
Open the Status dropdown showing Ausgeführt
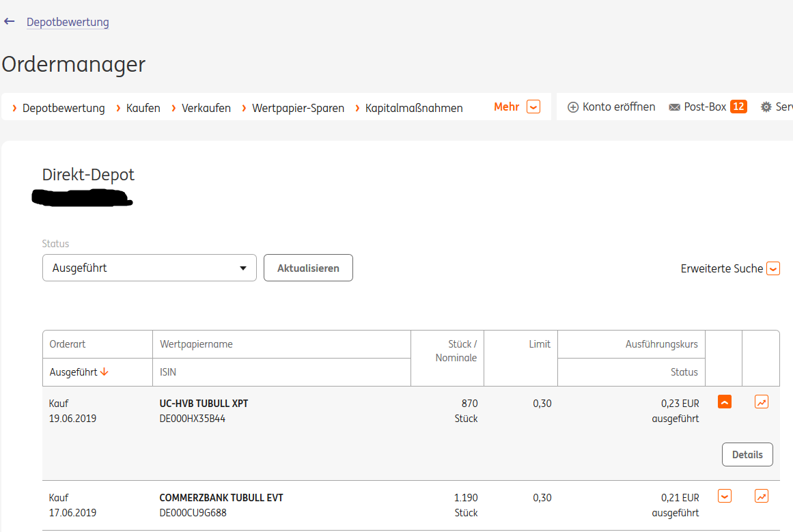click(x=149, y=268)
